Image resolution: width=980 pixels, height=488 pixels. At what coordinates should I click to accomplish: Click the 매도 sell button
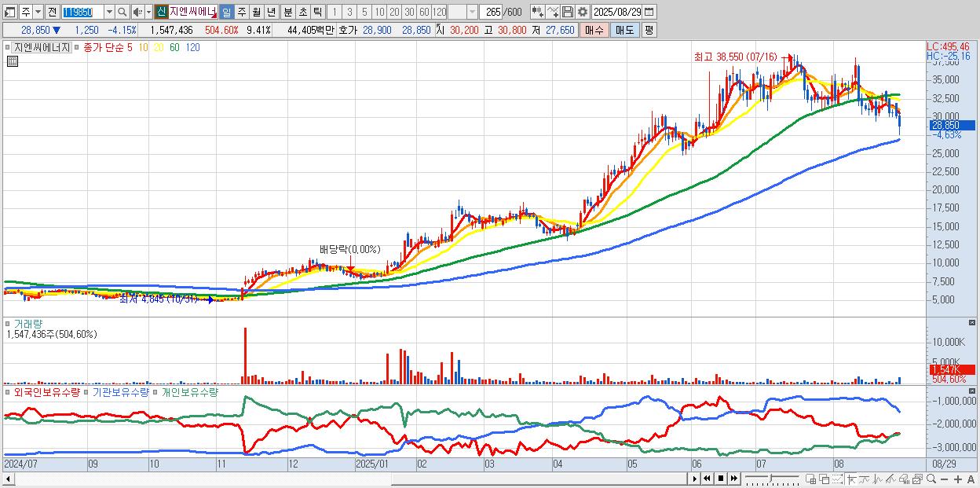click(x=624, y=30)
